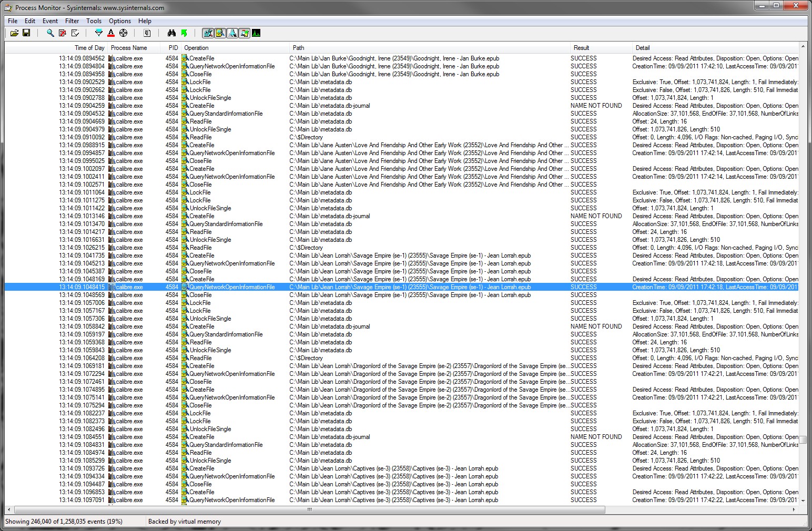The image size is (812, 531).
Task: Click metadata.db-journal path in row 13:14:09.1084551
Action: [x=330, y=437]
